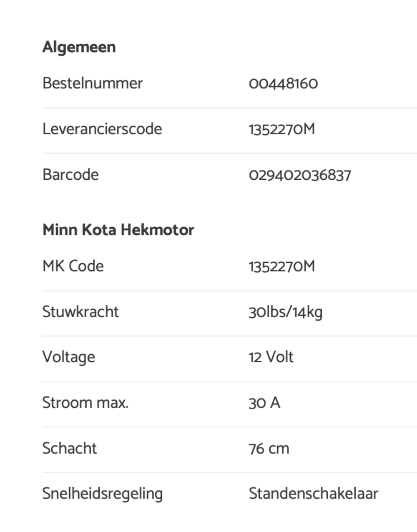Select the Stroom max. label
Screen dimensions: 417x532
click(x=85, y=403)
